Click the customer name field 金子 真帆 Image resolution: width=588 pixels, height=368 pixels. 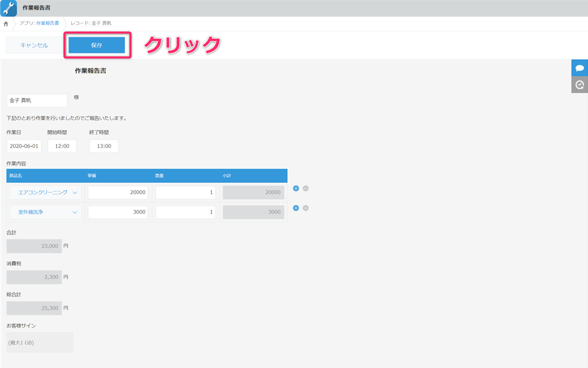[x=37, y=100]
